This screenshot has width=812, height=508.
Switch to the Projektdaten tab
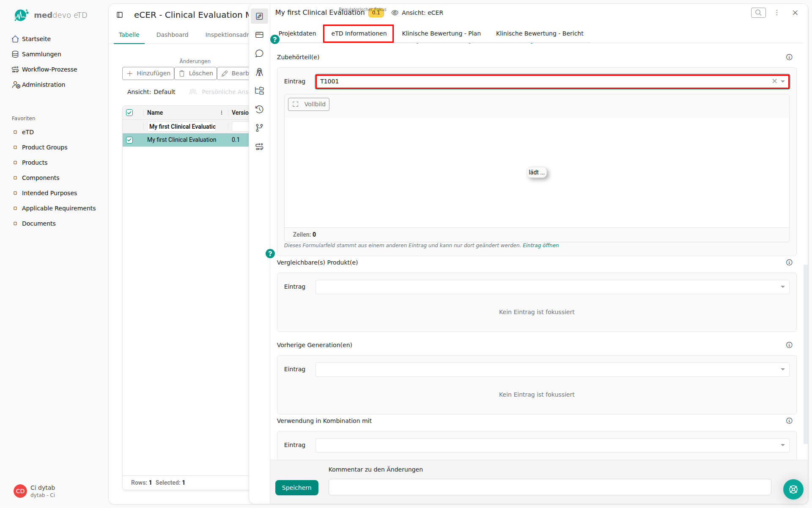[x=297, y=33]
